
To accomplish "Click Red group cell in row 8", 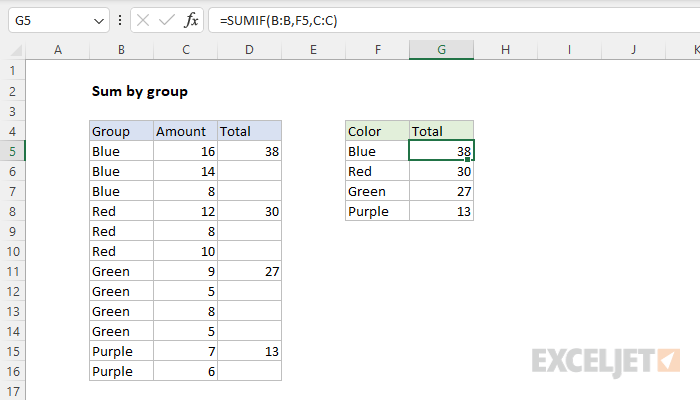I will [x=121, y=211].
